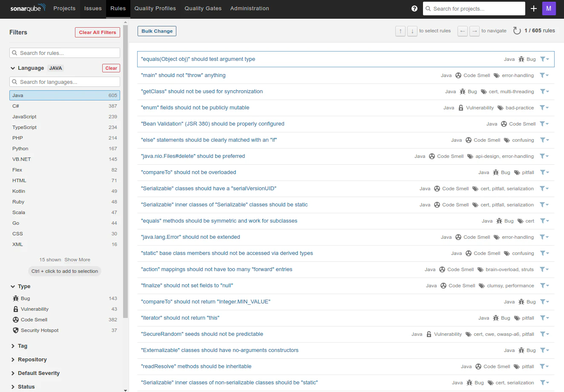Open filter dropdown for "equals(Object obj)" rule
Screen dimensions: 564x392
pos(544,59)
